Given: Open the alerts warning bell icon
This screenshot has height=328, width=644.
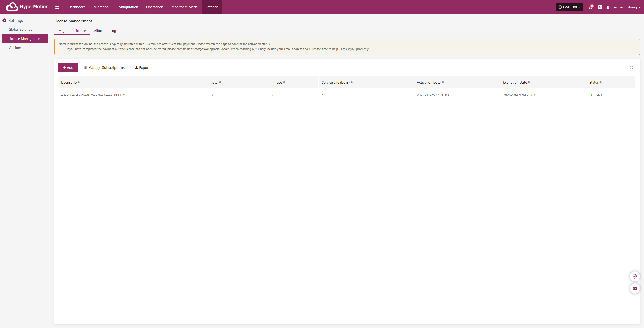Looking at the screenshot, I should (x=590, y=7).
